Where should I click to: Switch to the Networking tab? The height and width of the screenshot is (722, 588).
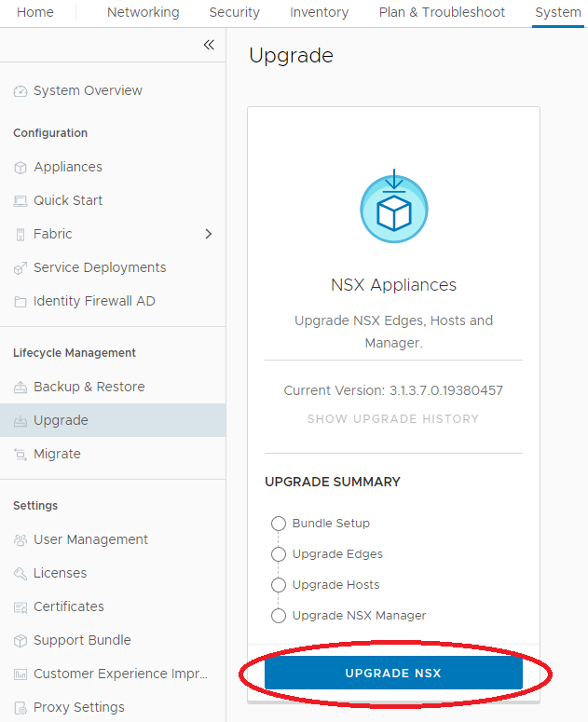tap(144, 12)
